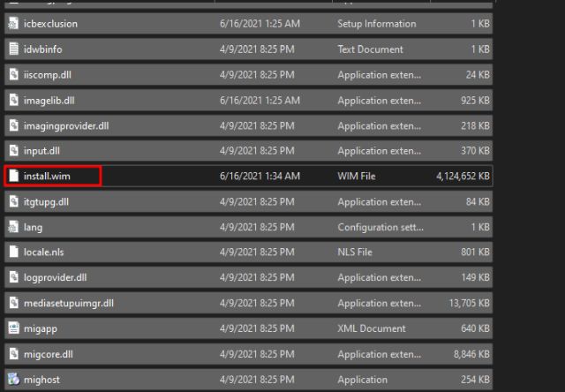The height and width of the screenshot is (392, 565).
Task: Click the install.wim file icon
Action: pyautogui.click(x=13, y=177)
